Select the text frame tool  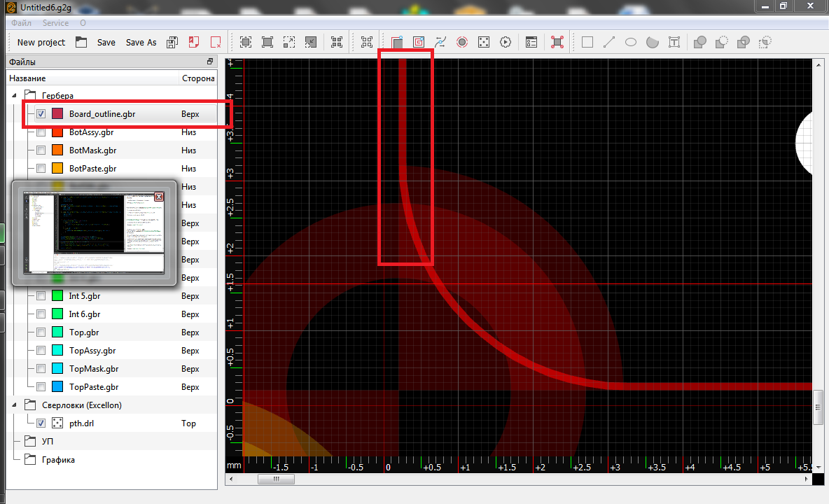[x=674, y=42]
